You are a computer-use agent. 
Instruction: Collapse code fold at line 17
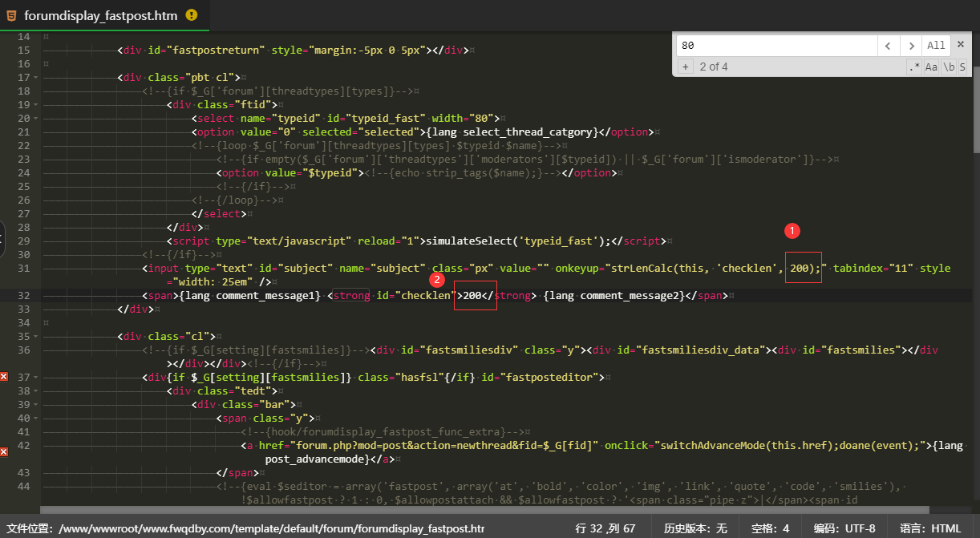pos(35,78)
